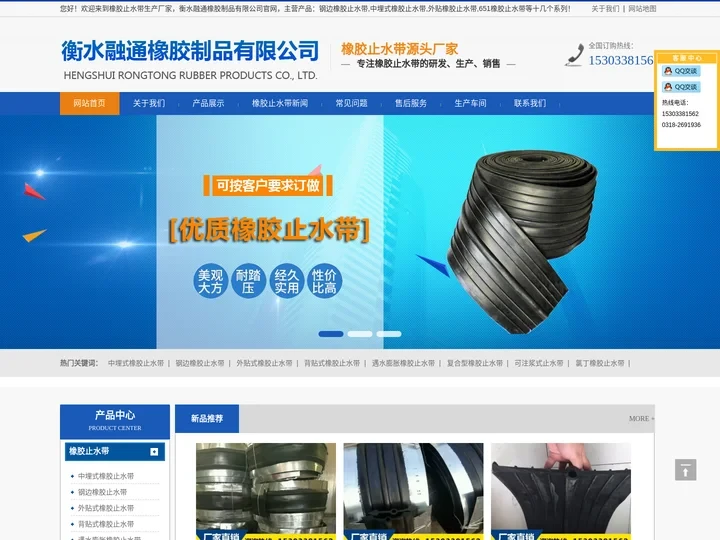This screenshot has width=720, height=540.
Task: Click the 衡水融通橡胶制品有限公司 company logo
Action: [x=190, y=59]
